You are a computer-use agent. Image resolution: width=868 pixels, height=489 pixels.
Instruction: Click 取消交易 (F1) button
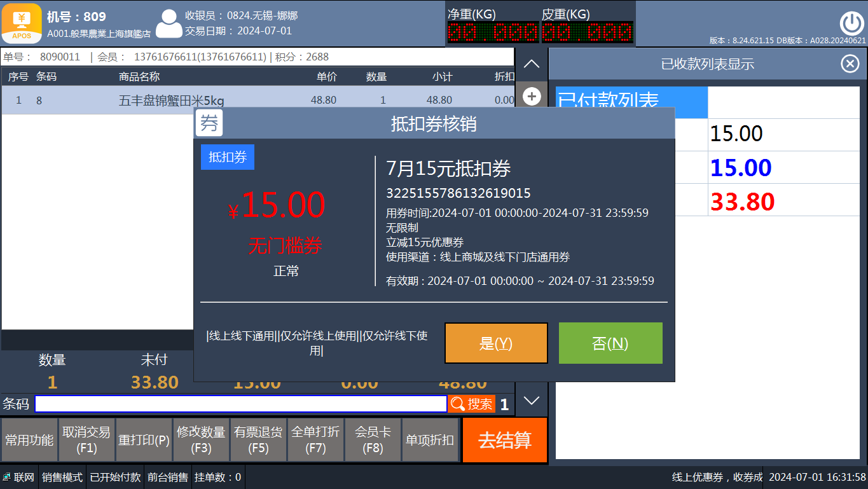click(86, 440)
